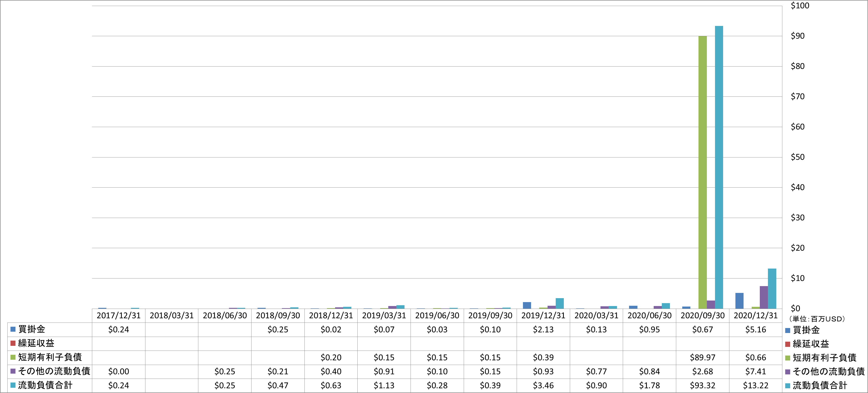Screen dimensions: 868x393
Task: Select the 短期有利子負債 row label in data table
Action: [x=50, y=357]
